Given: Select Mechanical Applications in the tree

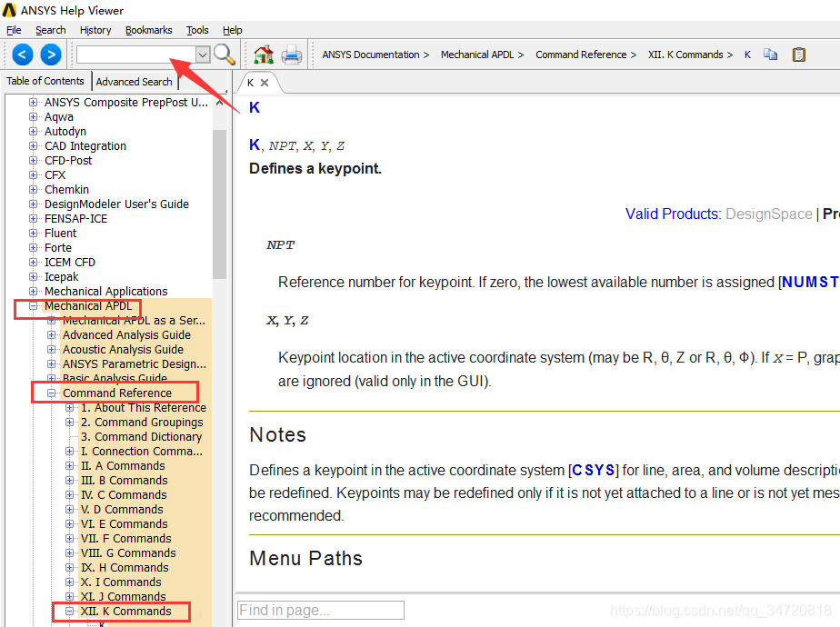Looking at the screenshot, I should point(106,291).
